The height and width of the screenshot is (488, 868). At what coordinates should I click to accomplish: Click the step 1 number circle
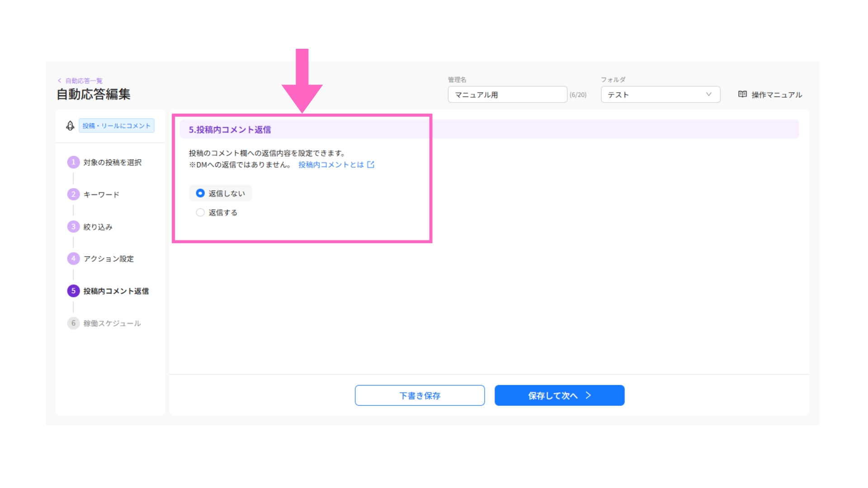tap(73, 162)
